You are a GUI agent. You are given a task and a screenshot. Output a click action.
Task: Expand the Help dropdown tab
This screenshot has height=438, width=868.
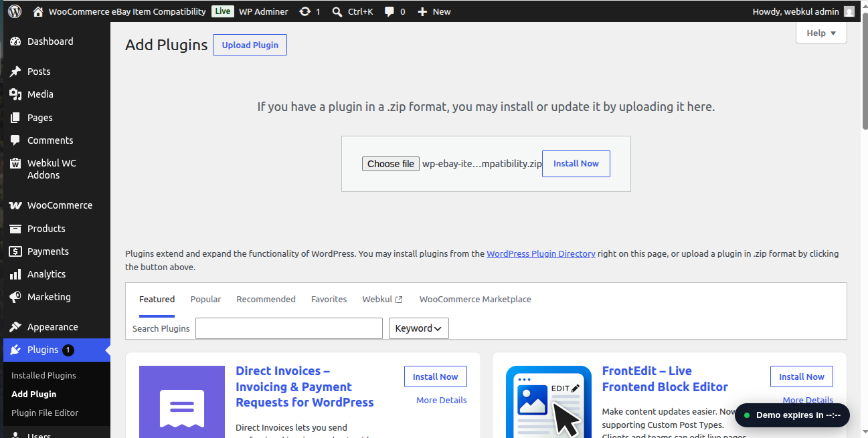[x=821, y=33]
